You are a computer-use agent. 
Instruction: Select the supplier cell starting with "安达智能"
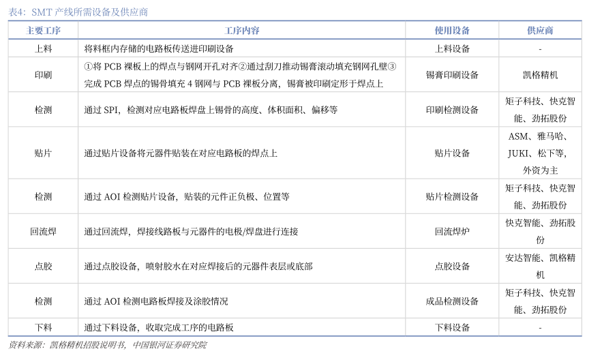(539, 267)
